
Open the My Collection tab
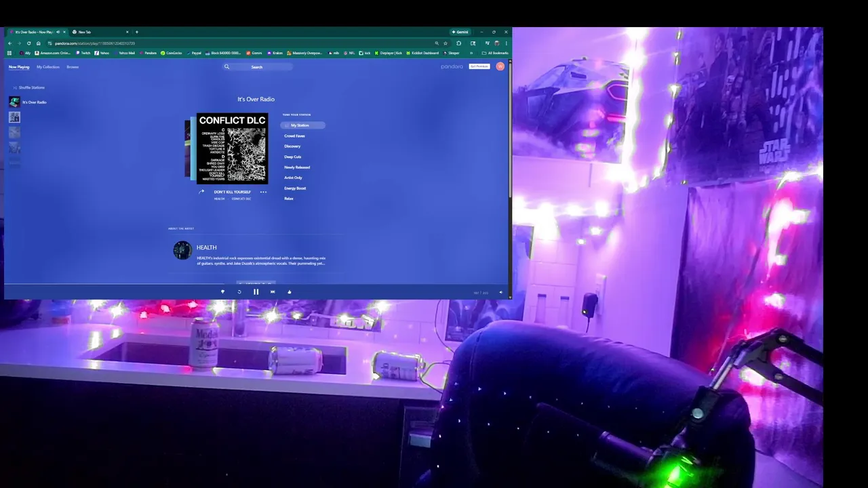click(48, 67)
